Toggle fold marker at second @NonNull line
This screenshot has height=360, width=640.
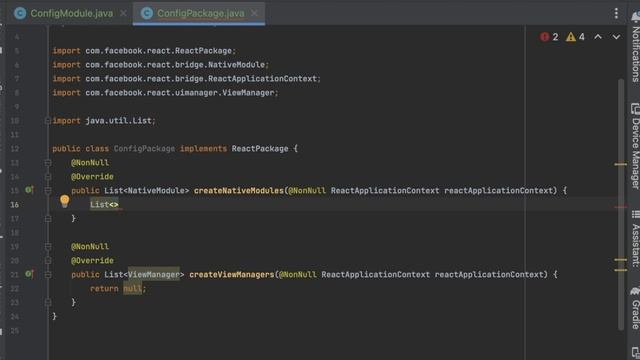tap(48, 247)
